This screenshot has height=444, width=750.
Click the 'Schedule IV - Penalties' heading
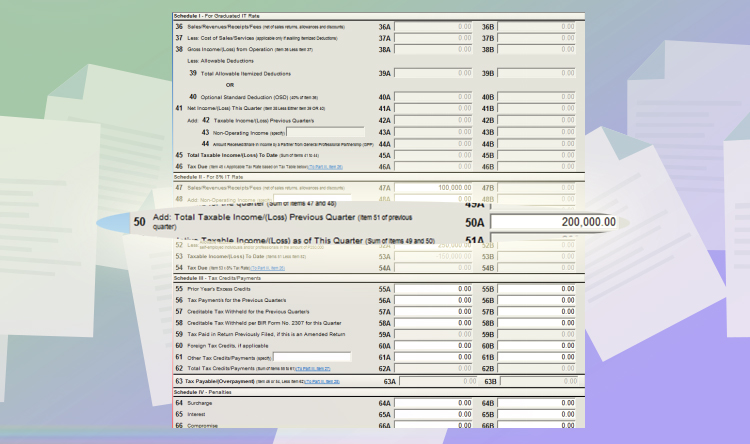[202, 392]
